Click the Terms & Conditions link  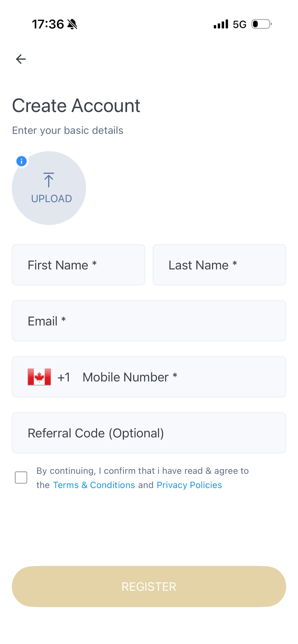[94, 485]
